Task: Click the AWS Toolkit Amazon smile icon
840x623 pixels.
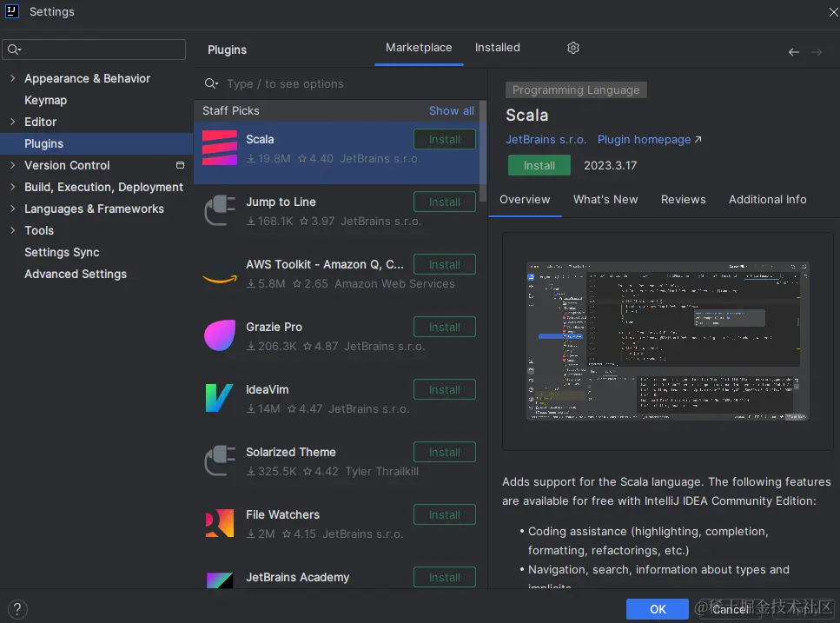Action: [x=220, y=279]
